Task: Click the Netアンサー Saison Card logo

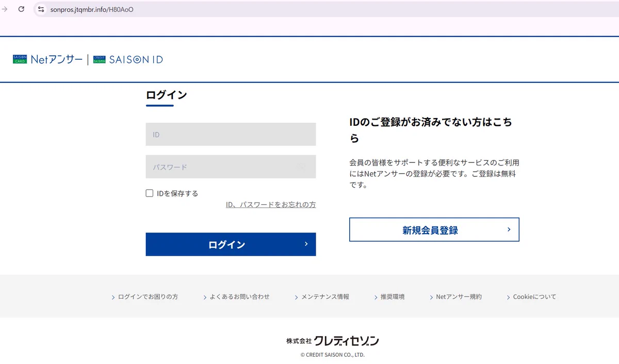Action: click(47, 60)
